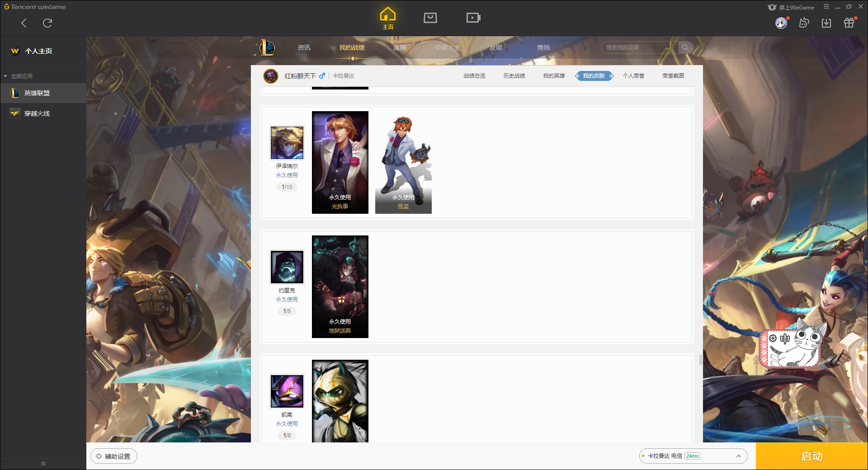Open the 光执事 skin splash art
868x470 pixels.
pyautogui.click(x=340, y=162)
